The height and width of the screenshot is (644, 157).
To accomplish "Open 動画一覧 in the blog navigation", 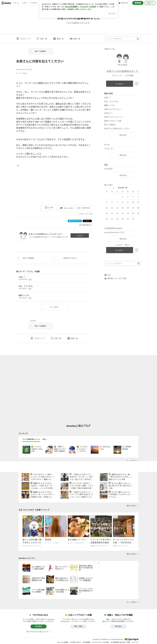I will [x=75, y=39].
